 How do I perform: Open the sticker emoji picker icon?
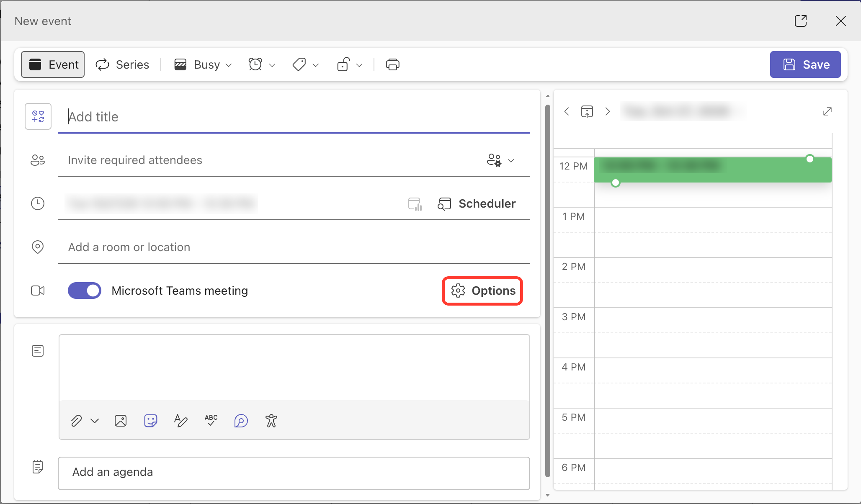coord(151,421)
